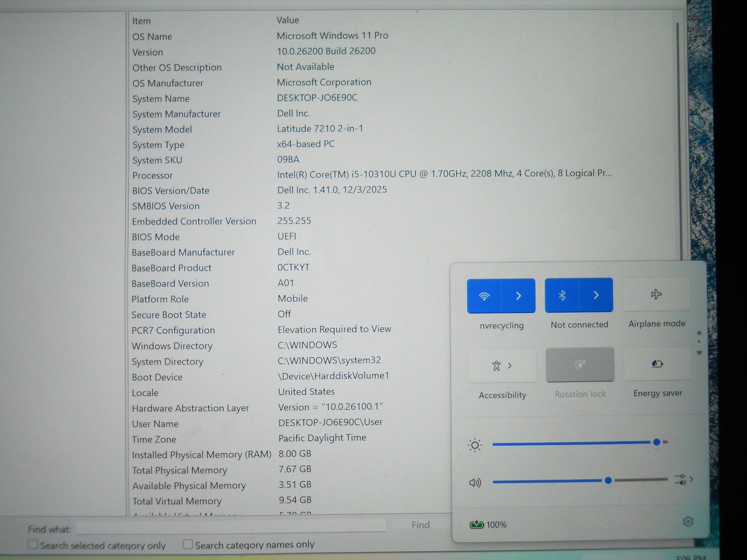
Task: Select the Boot Device row
Action: click(x=289, y=377)
